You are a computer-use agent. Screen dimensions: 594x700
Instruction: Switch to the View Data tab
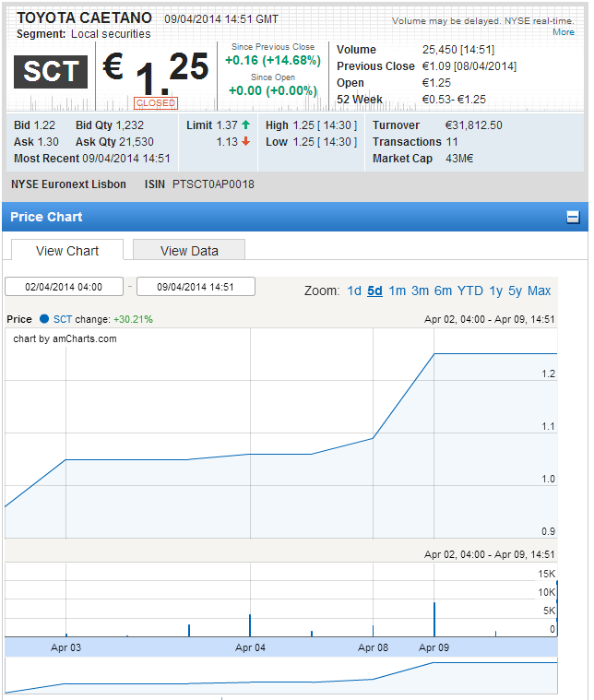pyautogui.click(x=189, y=251)
